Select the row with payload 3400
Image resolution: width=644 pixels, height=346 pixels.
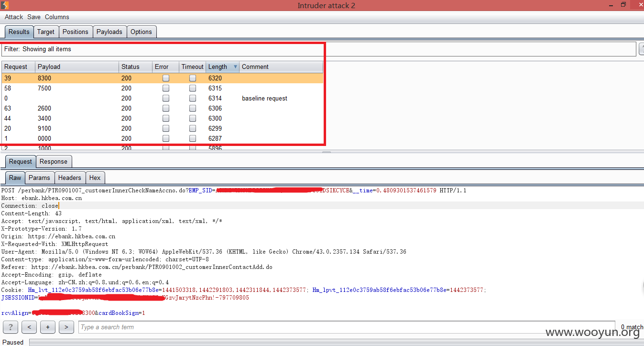coord(163,118)
